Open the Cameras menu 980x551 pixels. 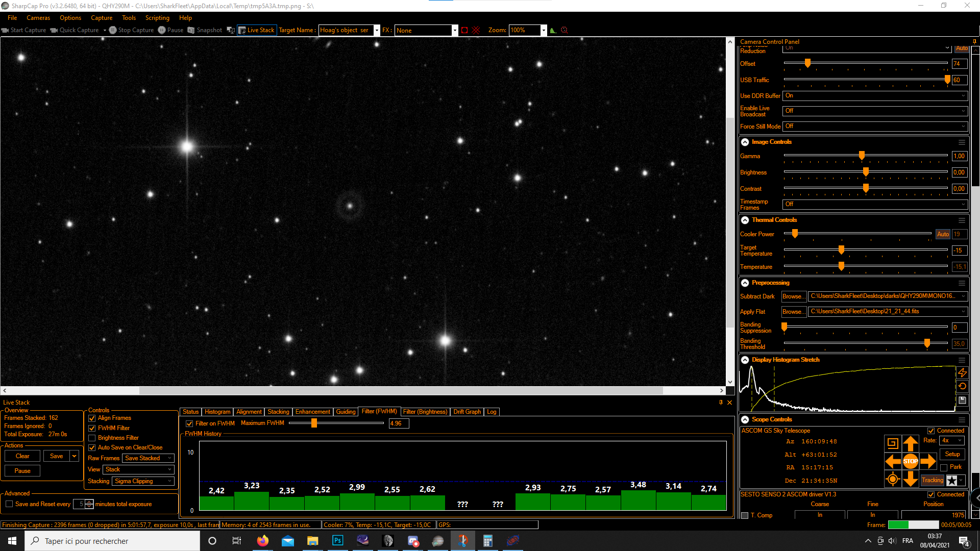38,18
